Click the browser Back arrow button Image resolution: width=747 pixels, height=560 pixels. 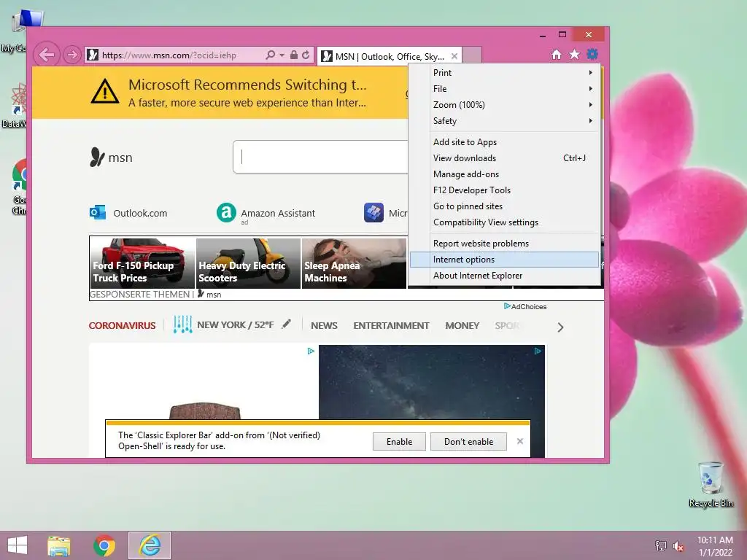pyautogui.click(x=47, y=55)
